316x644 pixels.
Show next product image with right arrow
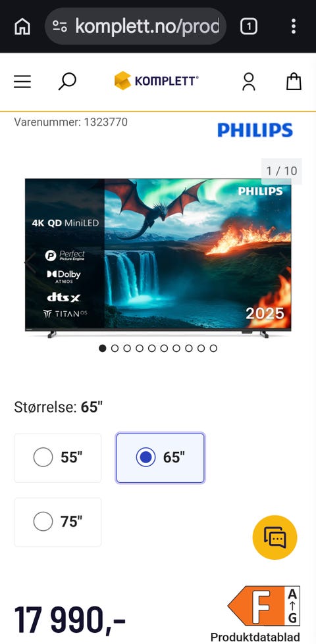click(284, 260)
